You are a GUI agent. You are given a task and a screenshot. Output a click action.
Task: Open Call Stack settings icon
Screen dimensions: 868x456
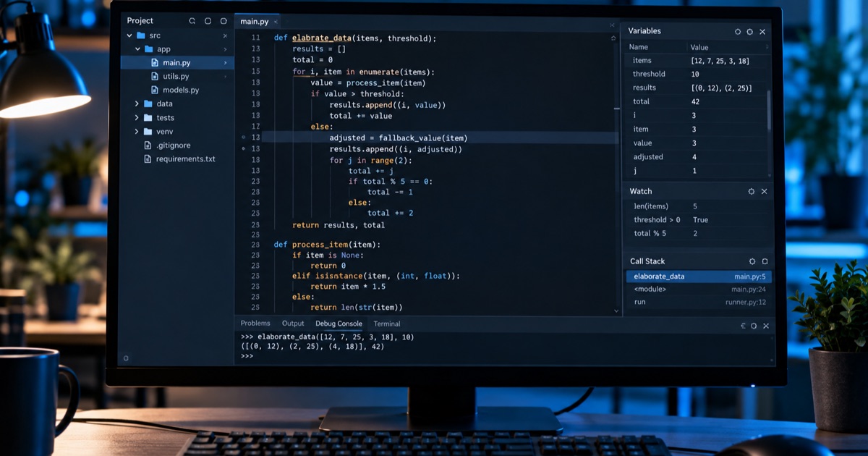(x=752, y=262)
